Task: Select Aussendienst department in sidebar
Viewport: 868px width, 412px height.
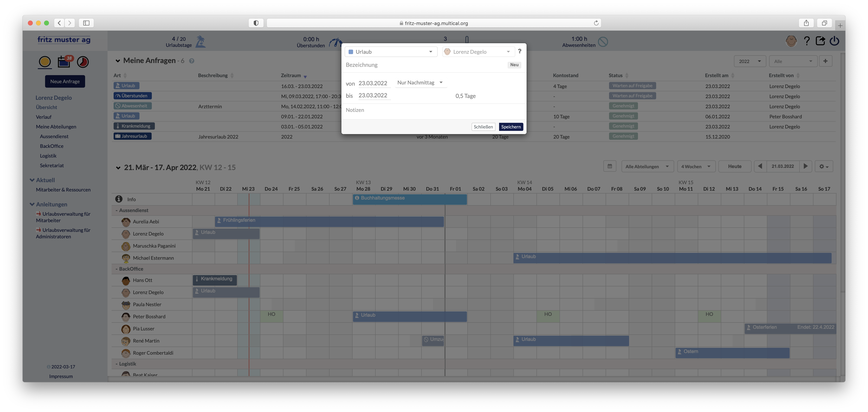Action: pos(54,136)
